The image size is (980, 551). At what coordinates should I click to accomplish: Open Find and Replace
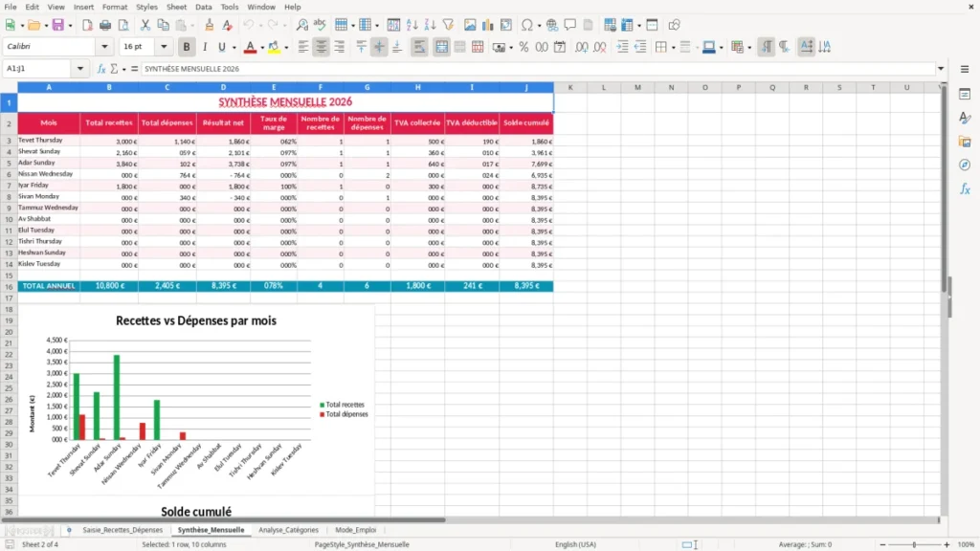pyautogui.click(x=301, y=25)
